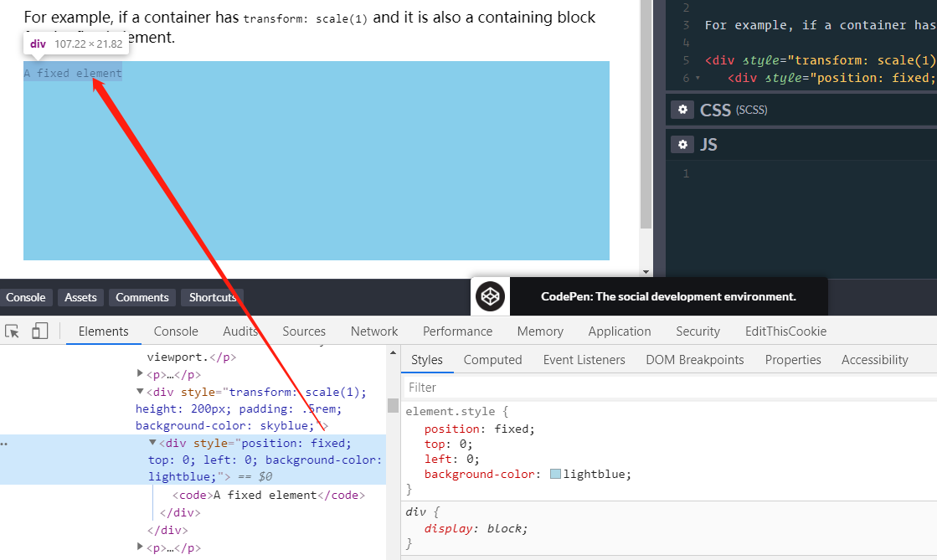937x560 pixels.
Task: Click the CodePen Shortcuts button
Action: (x=213, y=297)
